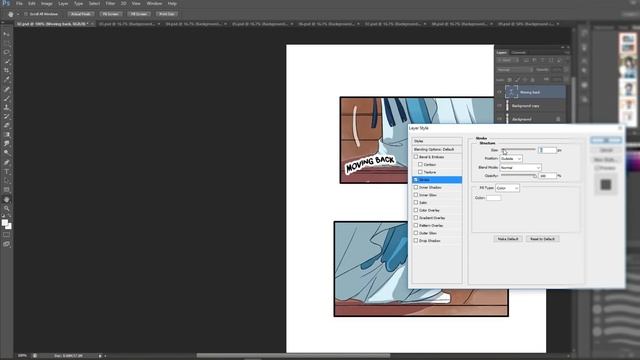
Task: Click the stroke Opacity slider
Action: pyautogui.click(x=518, y=176)
